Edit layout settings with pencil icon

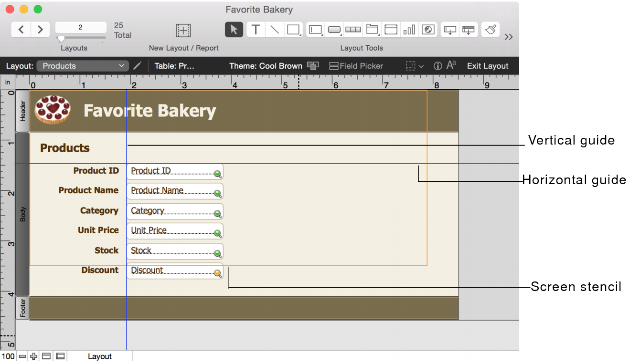coord(138,66)
